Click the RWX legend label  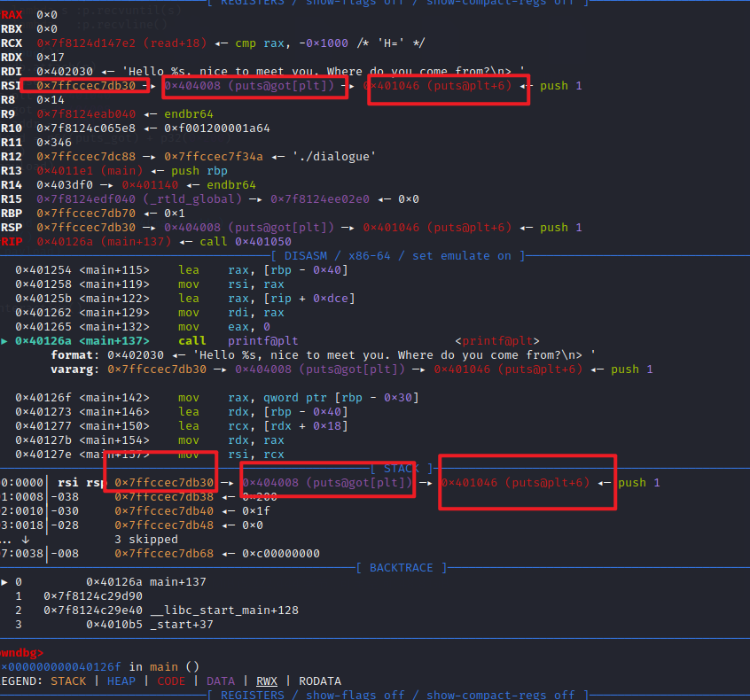[x=267, y=681]
